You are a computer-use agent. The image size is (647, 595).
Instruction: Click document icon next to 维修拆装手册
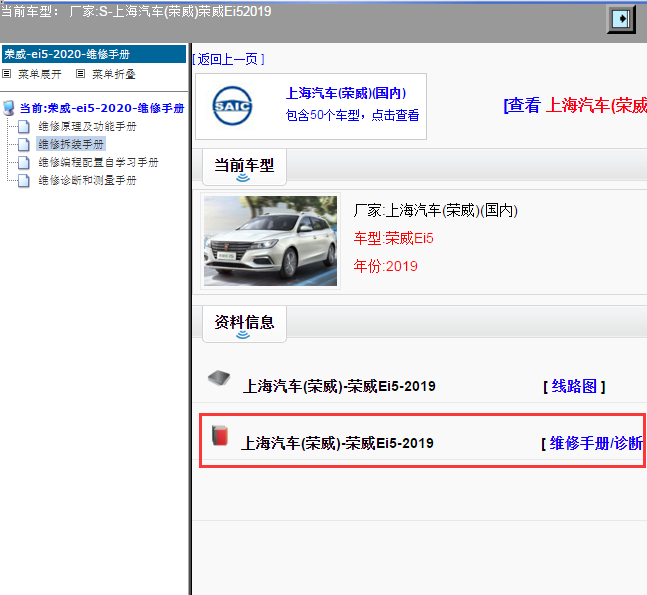point(24,144)
